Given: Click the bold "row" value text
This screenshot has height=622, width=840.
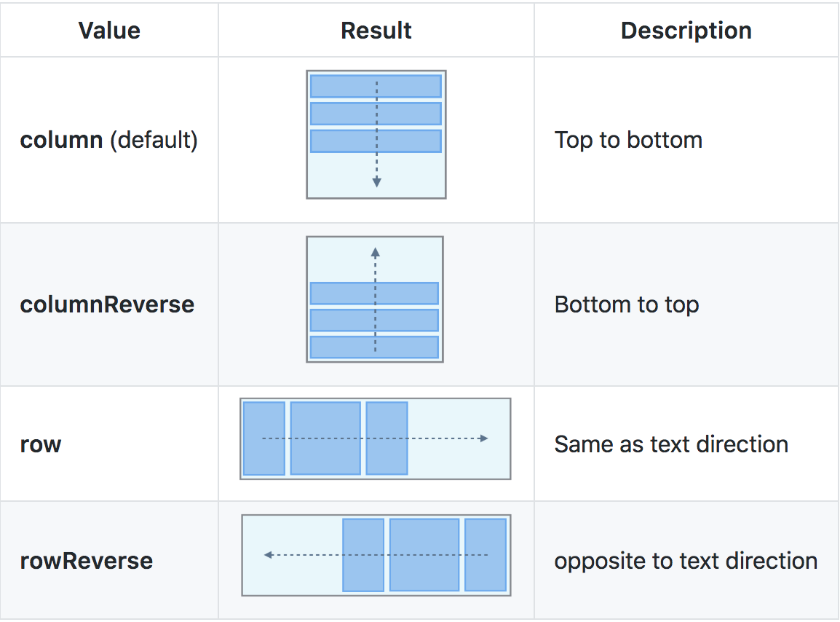Looking at the screenshot, I should 41,444.
